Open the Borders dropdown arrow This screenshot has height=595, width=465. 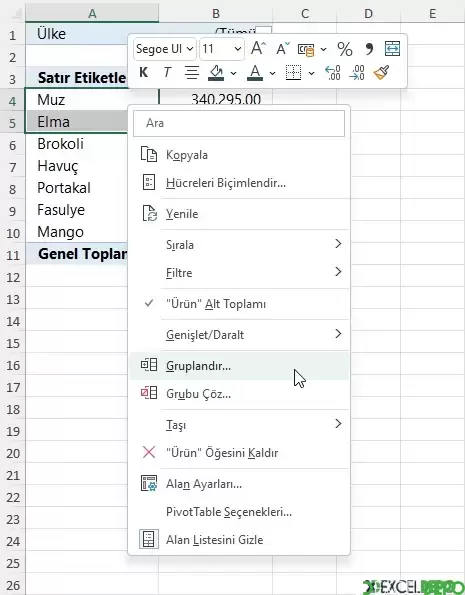[311, 73]
